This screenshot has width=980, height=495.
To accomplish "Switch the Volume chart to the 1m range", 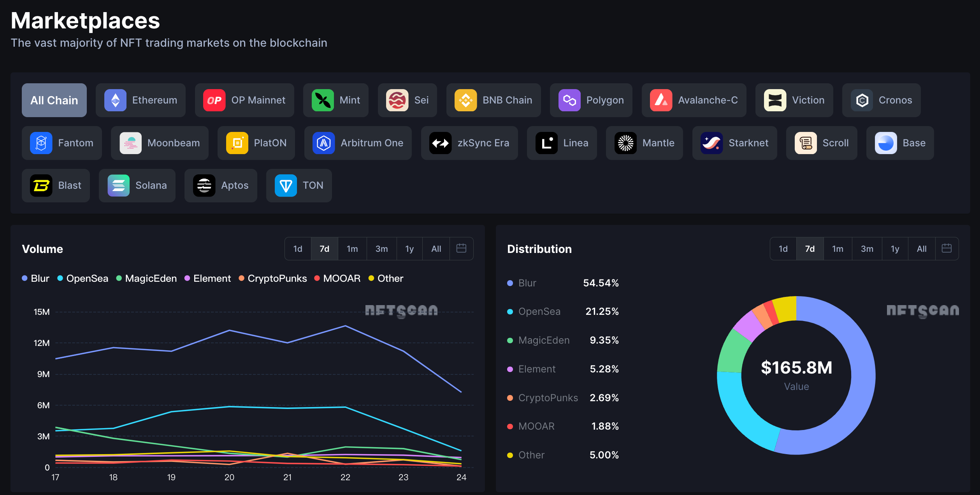I will 352,249.
